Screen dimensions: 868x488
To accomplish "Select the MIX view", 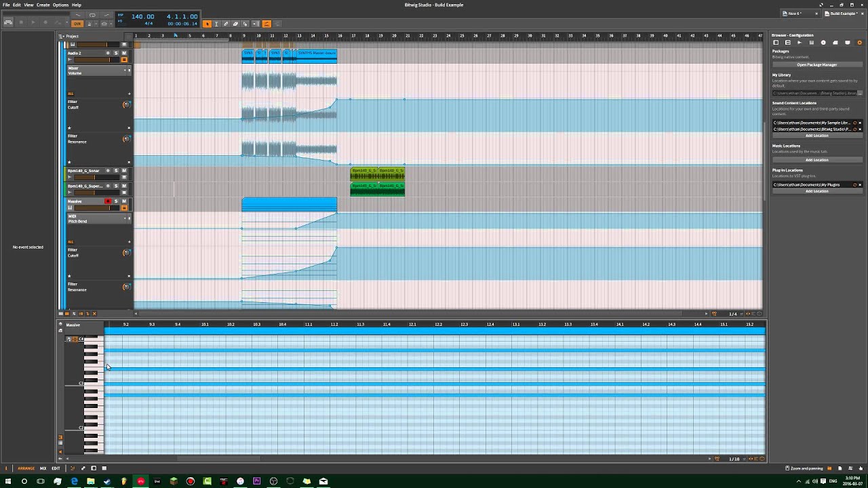I will [x=43, y=468].
